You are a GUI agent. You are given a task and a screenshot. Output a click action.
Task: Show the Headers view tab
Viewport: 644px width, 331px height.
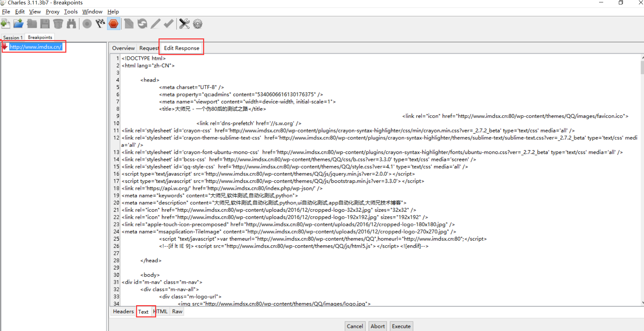coord(123,311)
